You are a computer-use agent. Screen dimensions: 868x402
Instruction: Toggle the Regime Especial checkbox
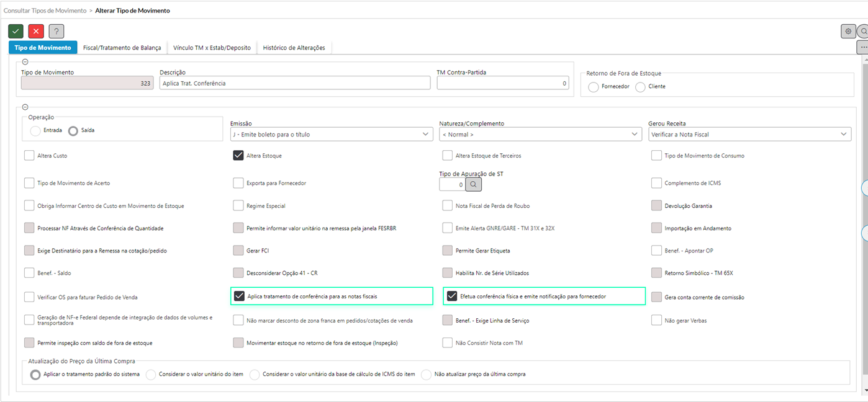point(238,205)
